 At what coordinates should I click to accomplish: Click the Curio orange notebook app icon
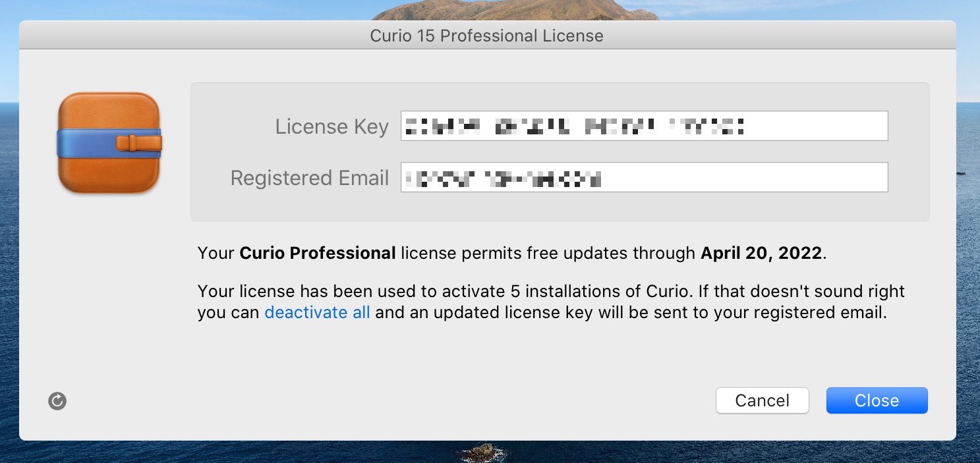point(109,143)
